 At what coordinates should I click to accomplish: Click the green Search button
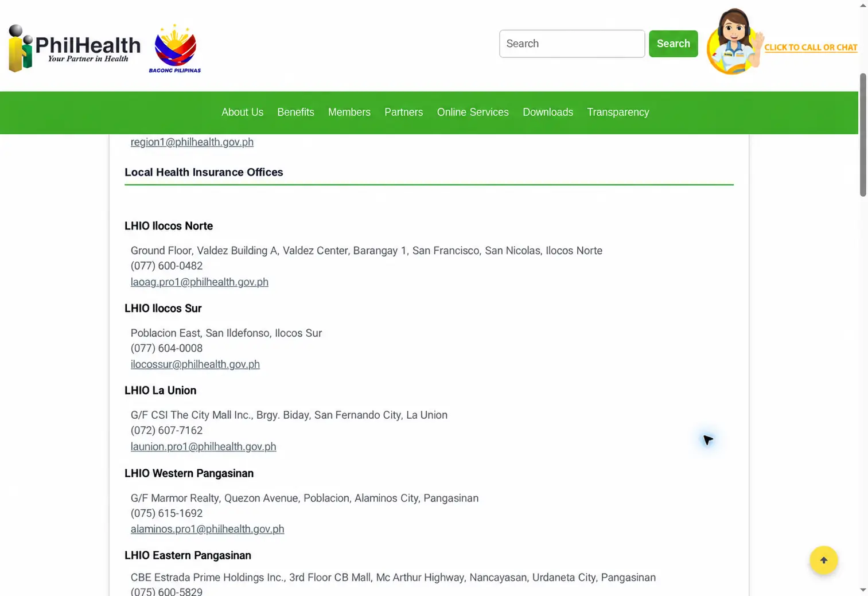(x=674, y=44)
